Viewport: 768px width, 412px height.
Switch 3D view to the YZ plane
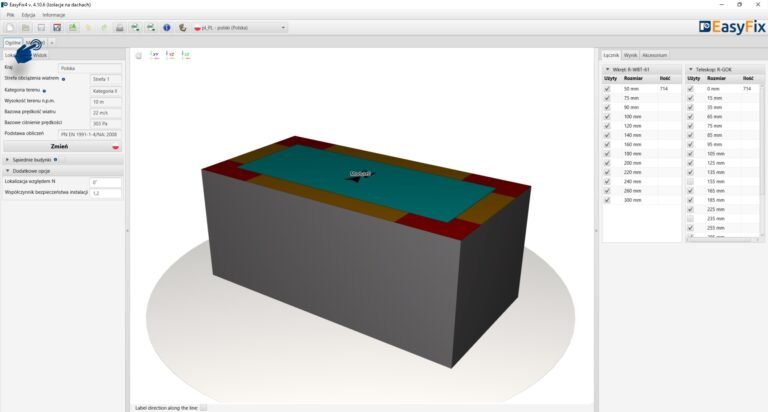pyautogui.click(x=171, y=55)
